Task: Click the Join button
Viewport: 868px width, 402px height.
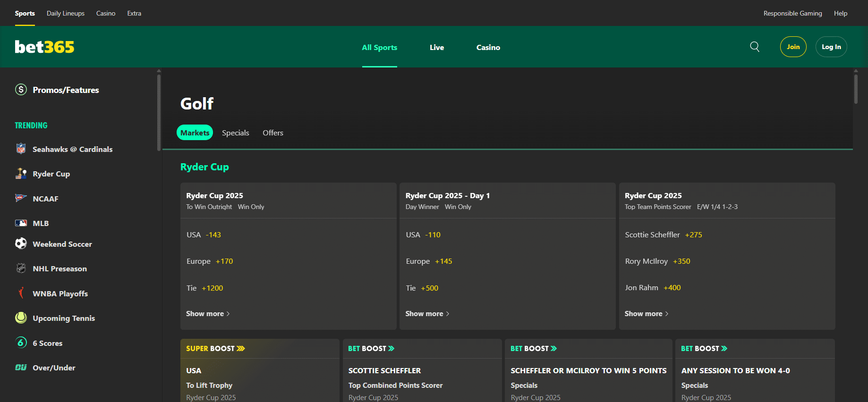Action: pos(793,47)
